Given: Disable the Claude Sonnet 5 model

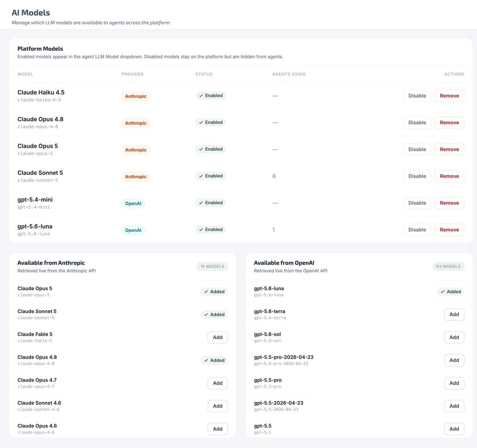Looking at the screenshot, I should click(417, 176).
